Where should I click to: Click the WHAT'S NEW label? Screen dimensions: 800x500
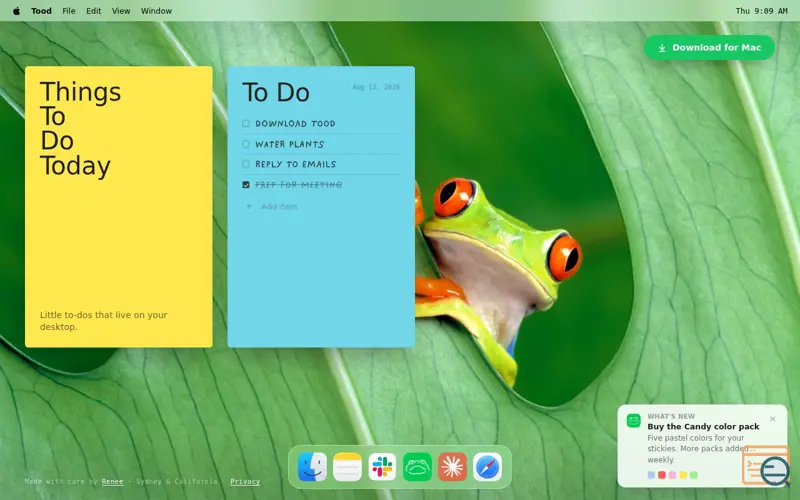tap(671, 416)
